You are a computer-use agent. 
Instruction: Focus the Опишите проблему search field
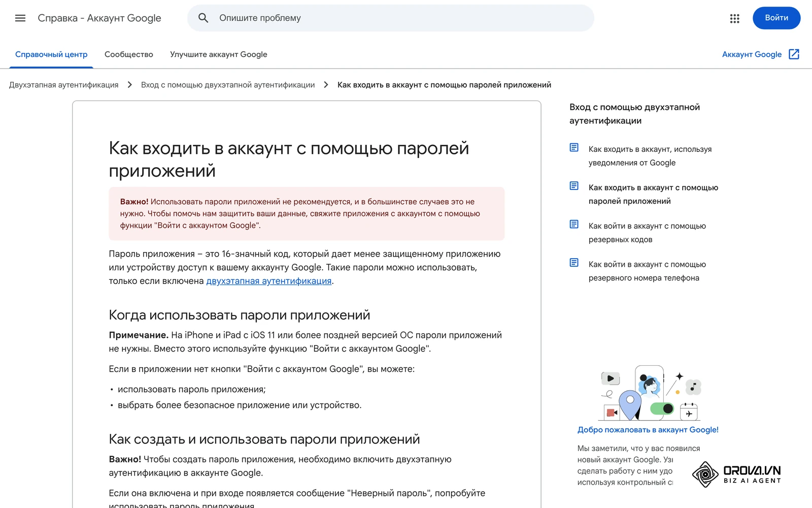pyautogui.click(x=391, y=18)
